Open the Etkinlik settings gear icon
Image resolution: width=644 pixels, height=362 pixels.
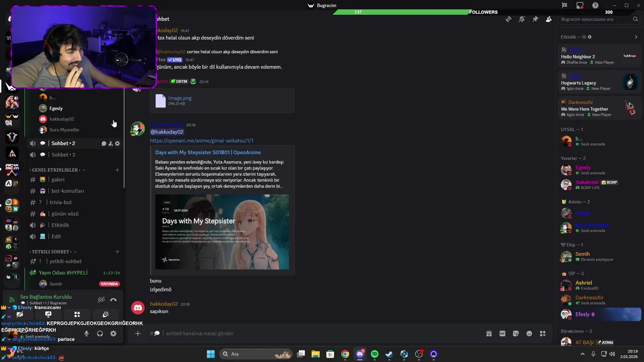point(590,37)
